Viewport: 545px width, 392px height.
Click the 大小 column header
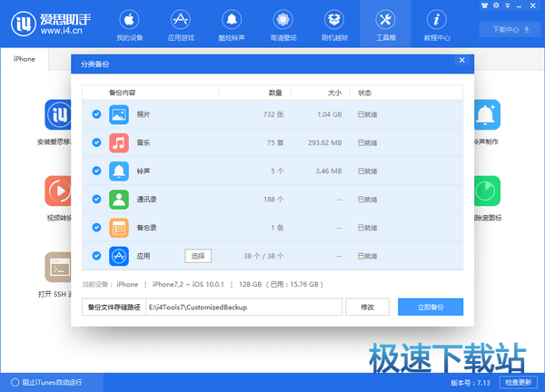(334, 93)
